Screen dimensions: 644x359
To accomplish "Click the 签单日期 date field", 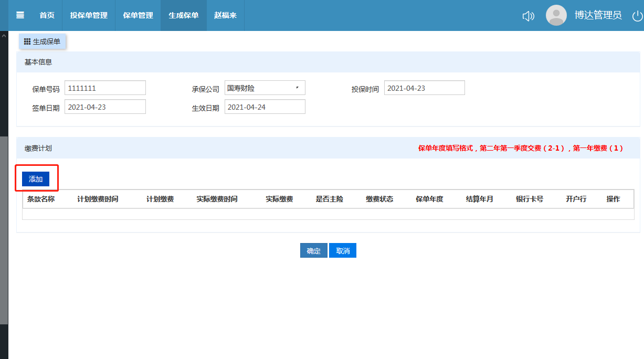I will (105, 107).
